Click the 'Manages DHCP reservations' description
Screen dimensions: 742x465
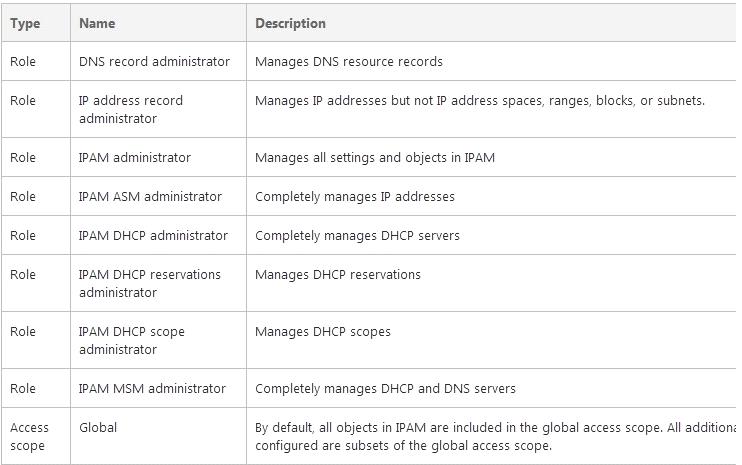[338, 274]
